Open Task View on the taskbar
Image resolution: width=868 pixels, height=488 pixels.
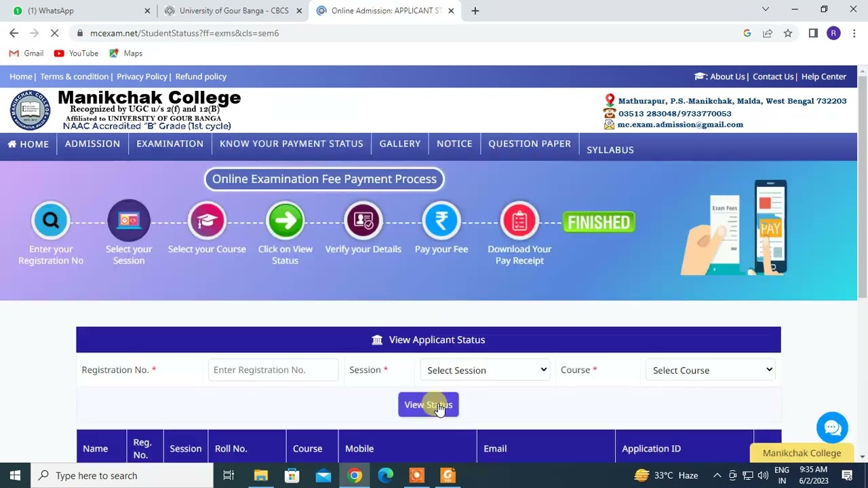pos(229,475)
